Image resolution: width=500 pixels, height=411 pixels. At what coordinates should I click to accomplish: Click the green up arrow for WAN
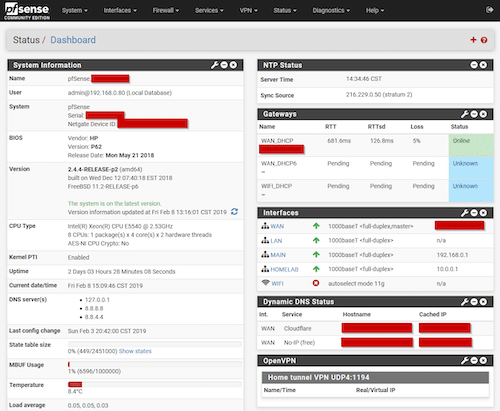[x=316, y=226]
